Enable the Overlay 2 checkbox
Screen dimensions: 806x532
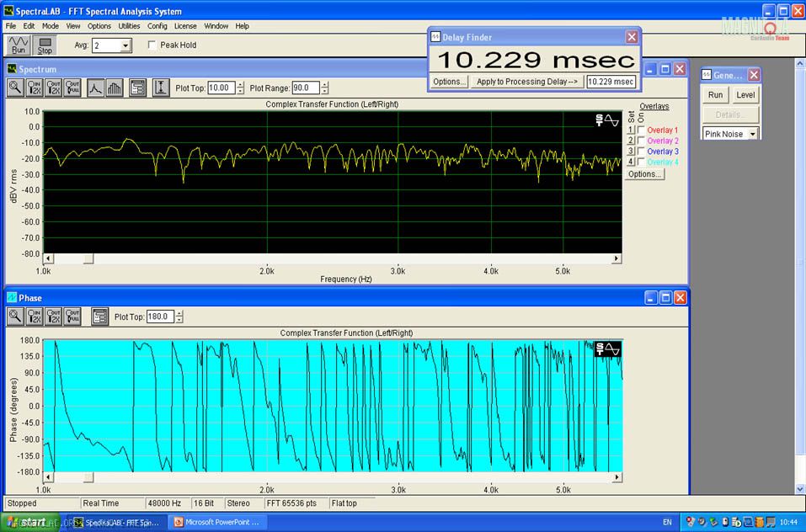[641, 141]
